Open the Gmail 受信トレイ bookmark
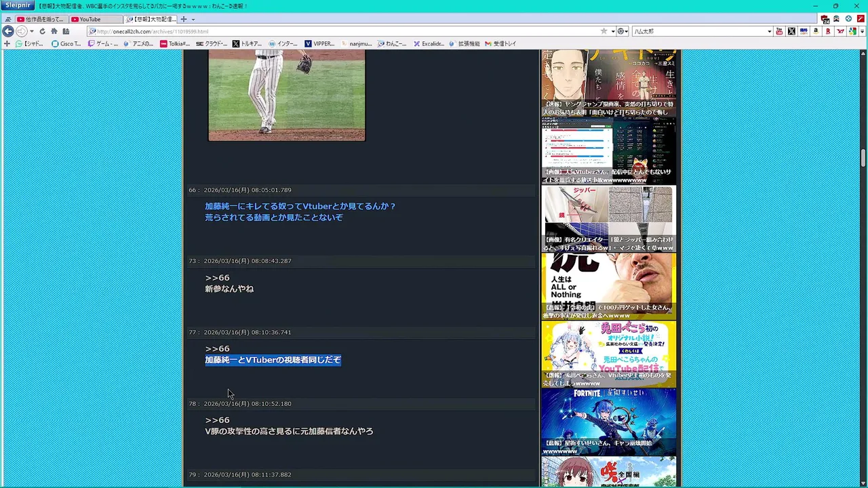The height and width of the screenshot is (488, 868). click(500, 43)
